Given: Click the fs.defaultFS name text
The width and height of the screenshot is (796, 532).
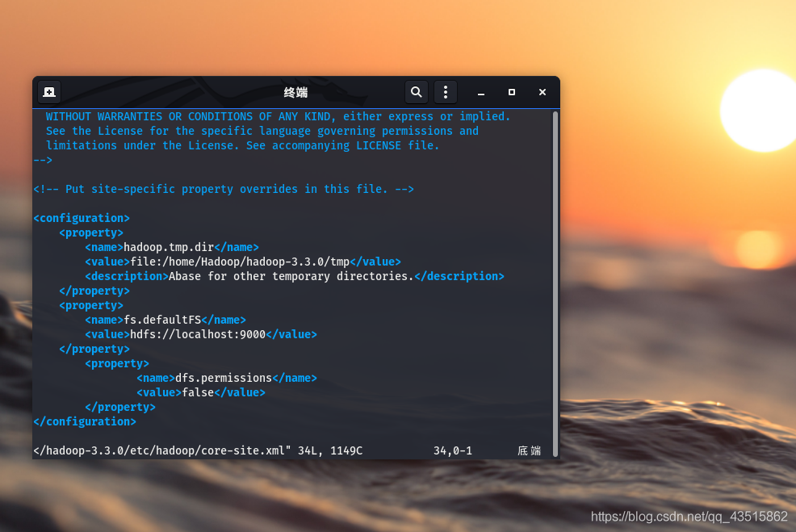Looking at the screenshot, I should [162, 320].
